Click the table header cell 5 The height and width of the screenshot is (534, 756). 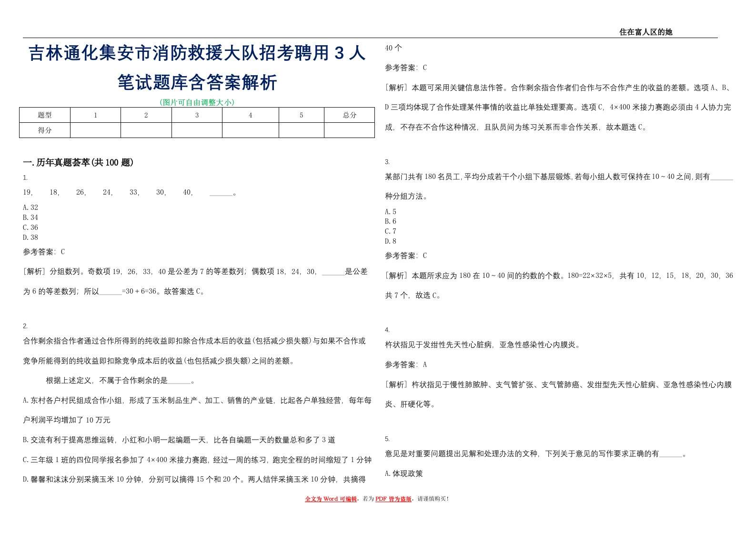[301, 115]
